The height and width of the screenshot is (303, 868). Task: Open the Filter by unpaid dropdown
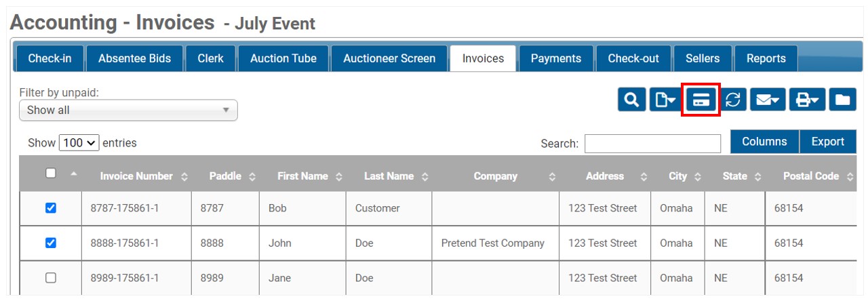point(128,110)
